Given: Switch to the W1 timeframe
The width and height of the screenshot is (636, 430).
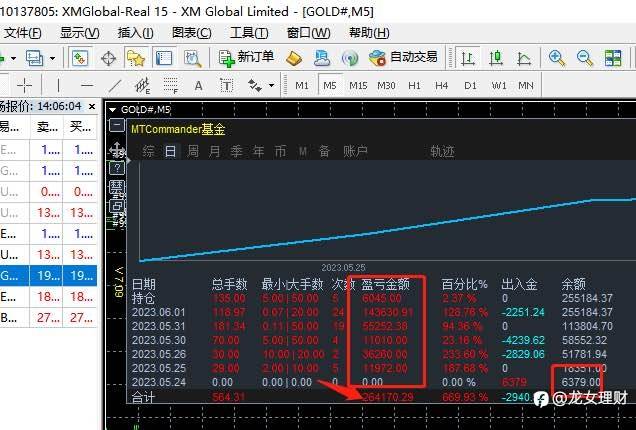Looking at the screenshot, I should click(x=499, y=86).
